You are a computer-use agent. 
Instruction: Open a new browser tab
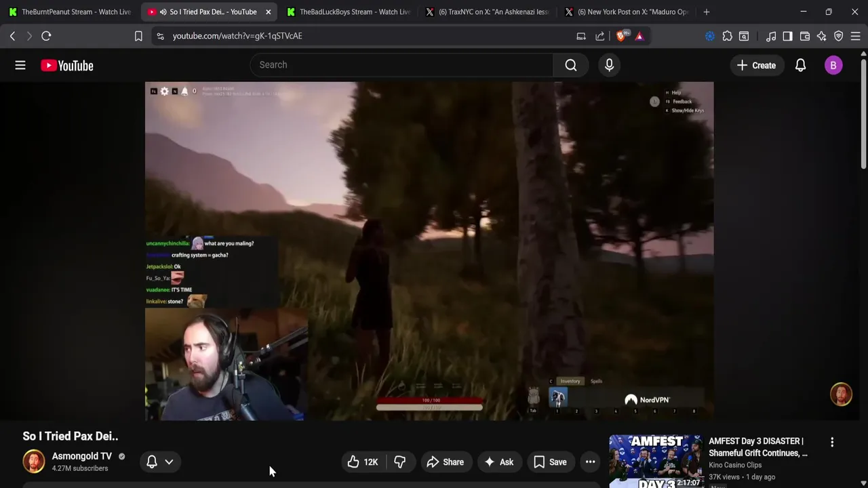706,12
